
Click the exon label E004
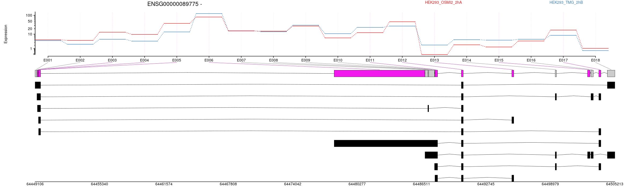144,60
